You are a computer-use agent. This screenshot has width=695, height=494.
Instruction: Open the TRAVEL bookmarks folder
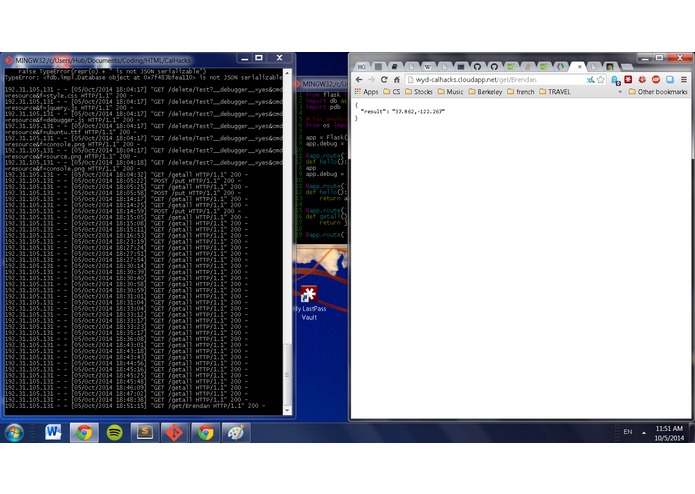click(x=554, y=92)
